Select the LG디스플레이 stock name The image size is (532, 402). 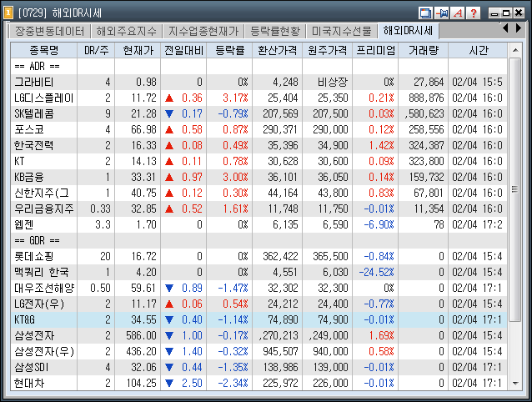[43, 98]
